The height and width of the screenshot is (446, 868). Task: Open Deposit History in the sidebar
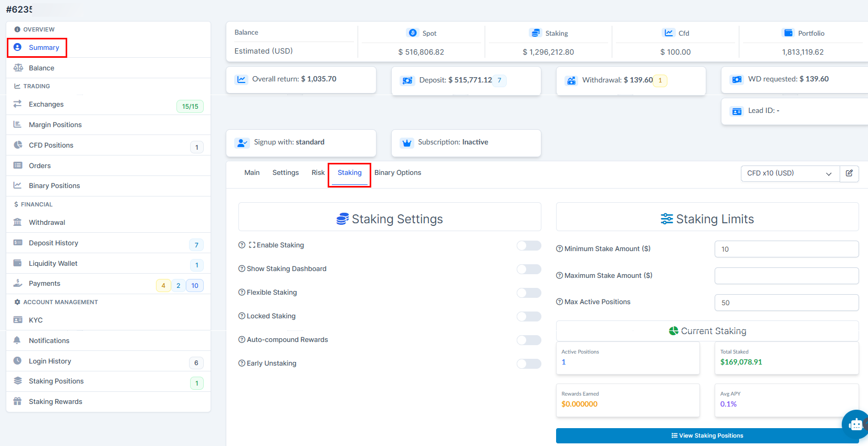click(x=54, y=243)
